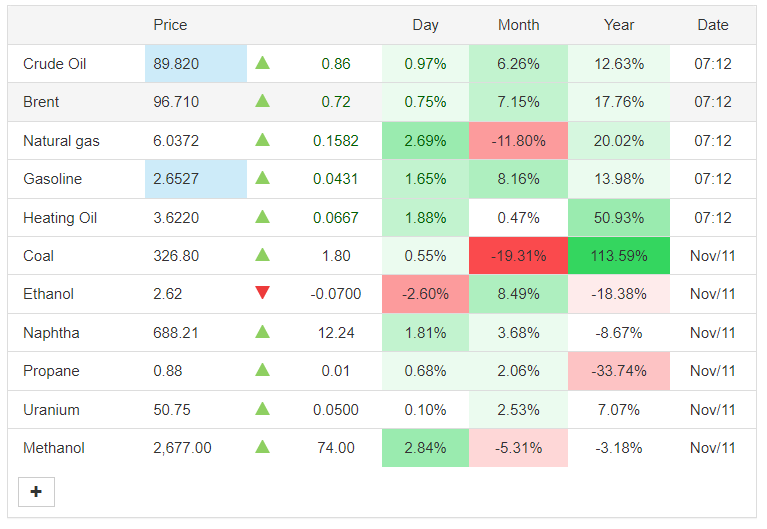767x529 pixels.
Task: Select the Crude Oil price 89.820
Action: pyautogui.click(x=176, y=64)
